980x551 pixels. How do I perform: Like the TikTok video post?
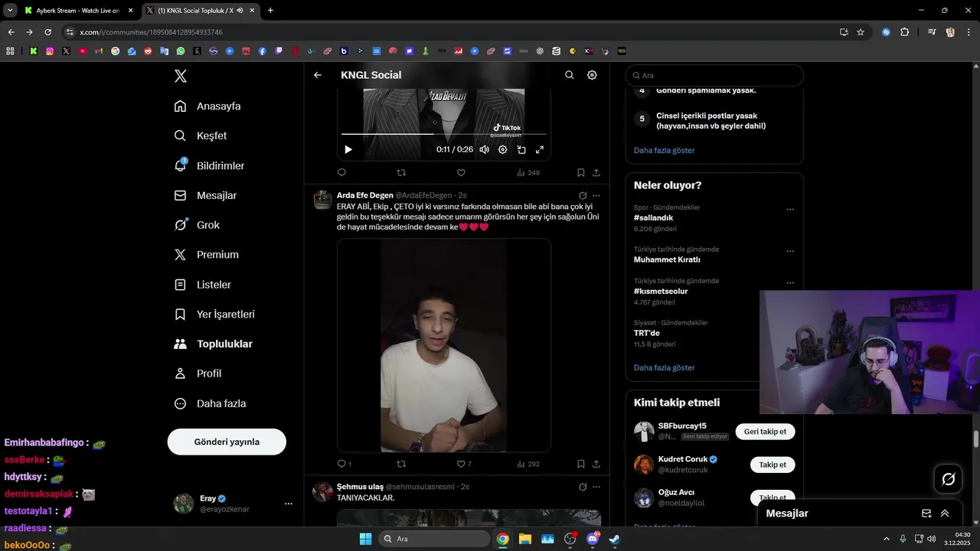(x=461, y=173)
